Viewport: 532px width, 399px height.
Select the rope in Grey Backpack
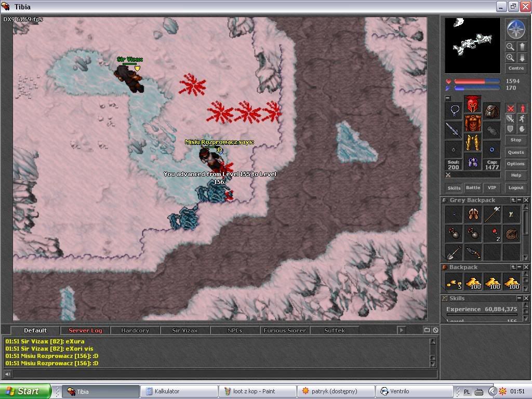coord(512,234)
